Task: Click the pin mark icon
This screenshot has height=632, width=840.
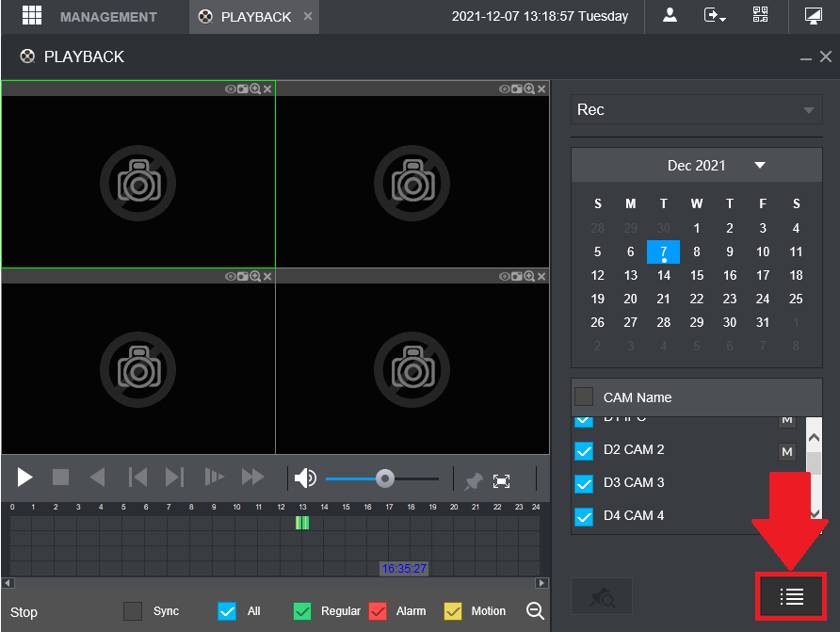Action: (473, 481)
